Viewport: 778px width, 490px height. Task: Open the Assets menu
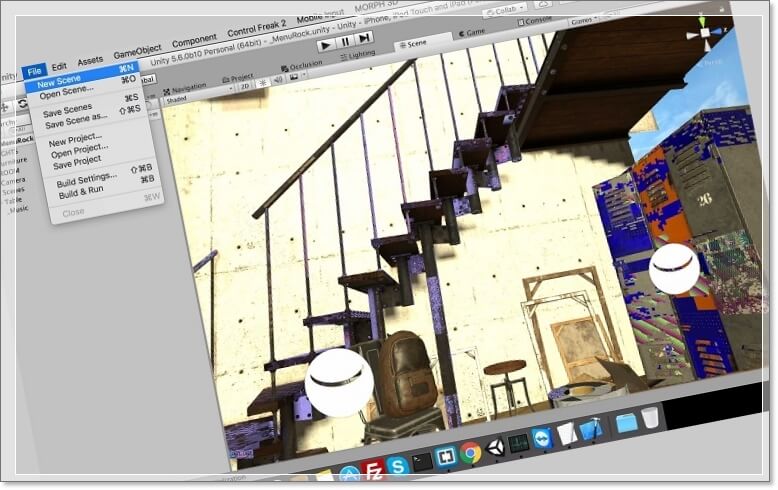[x=90, y=61]
